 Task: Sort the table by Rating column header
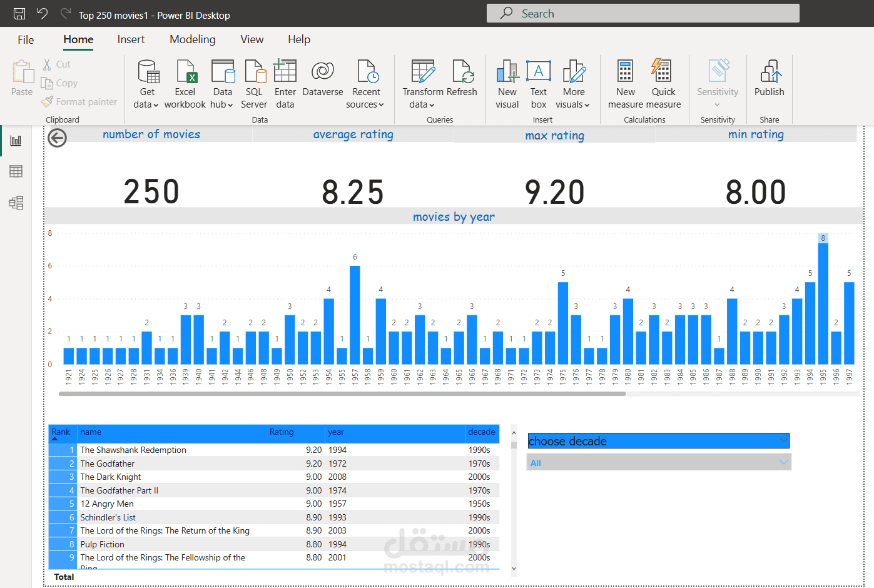click(282, 432)
